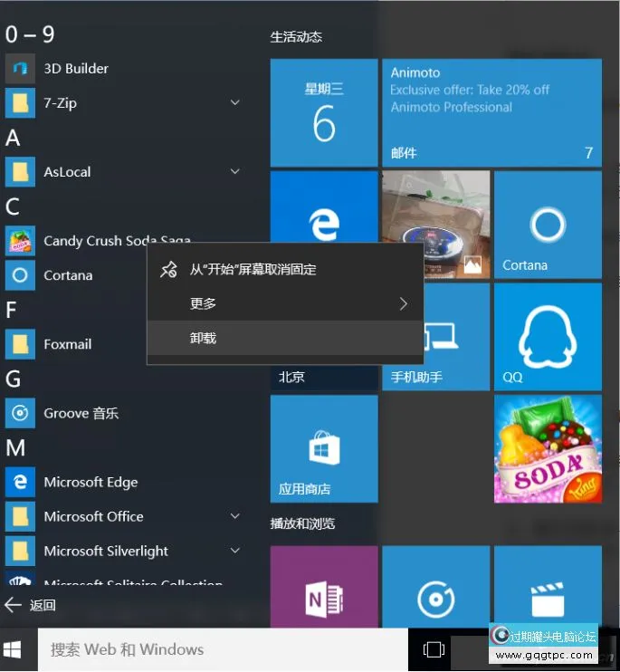The image size is (620, 672).
Task: Click the Cortana app name in list
Action: 68,275
